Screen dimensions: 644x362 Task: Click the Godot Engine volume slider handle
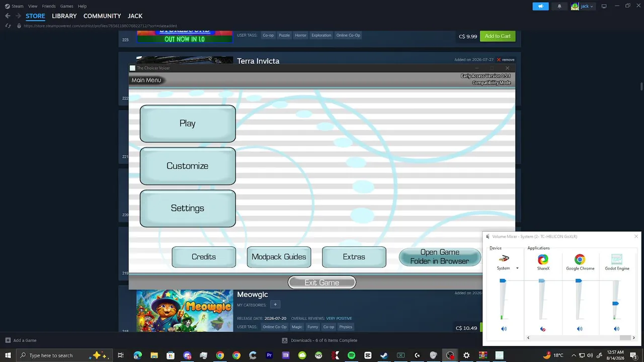pos(615,304)
